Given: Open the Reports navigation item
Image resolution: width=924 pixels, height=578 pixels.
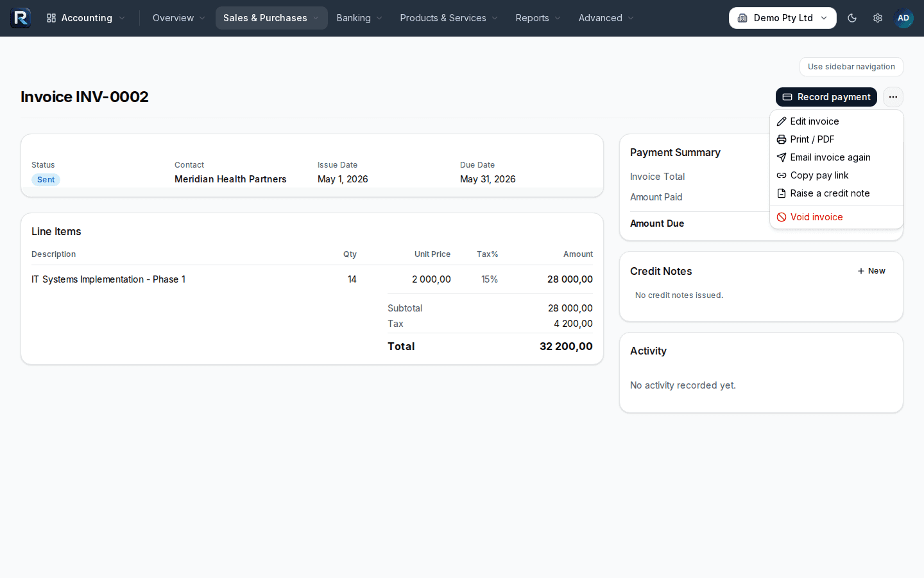Looking at the screenshot, I should (x=538, y=18).
